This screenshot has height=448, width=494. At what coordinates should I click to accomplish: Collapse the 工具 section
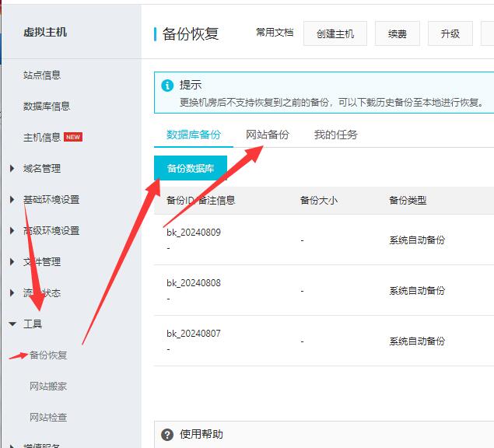(33, 324)
